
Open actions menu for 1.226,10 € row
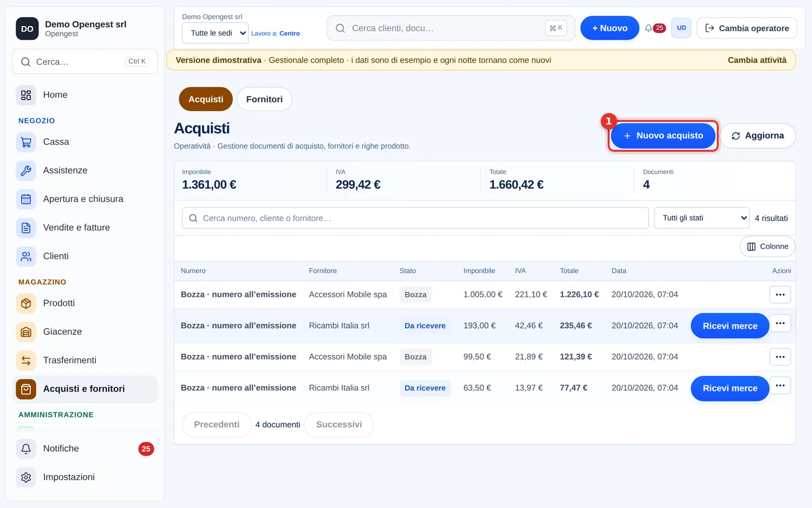[780, 295]
